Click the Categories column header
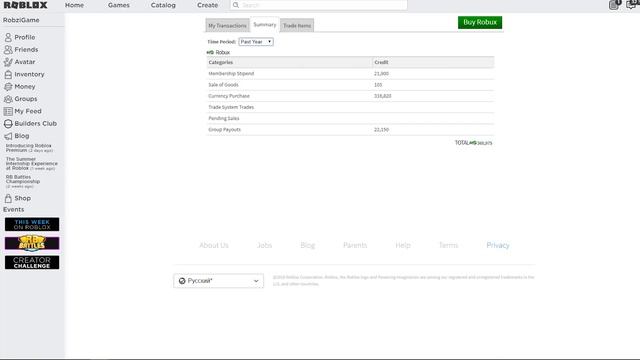Screen dimensions: 640x360 pyautogui.click(x=220, y=62)
